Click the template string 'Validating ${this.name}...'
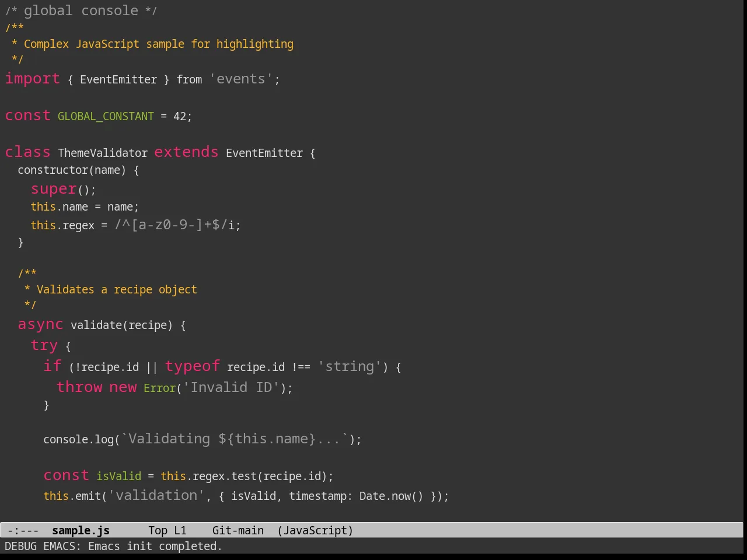747x560 pixels. point(235,439)
